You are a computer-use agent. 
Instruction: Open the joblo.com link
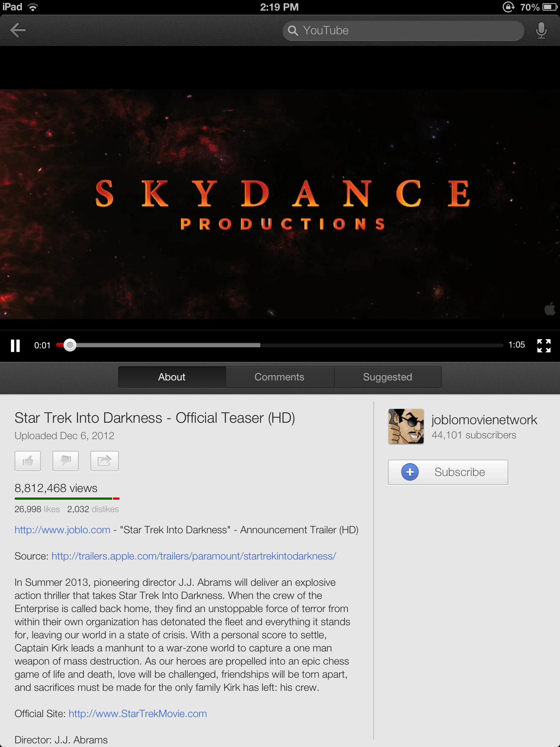62,530
